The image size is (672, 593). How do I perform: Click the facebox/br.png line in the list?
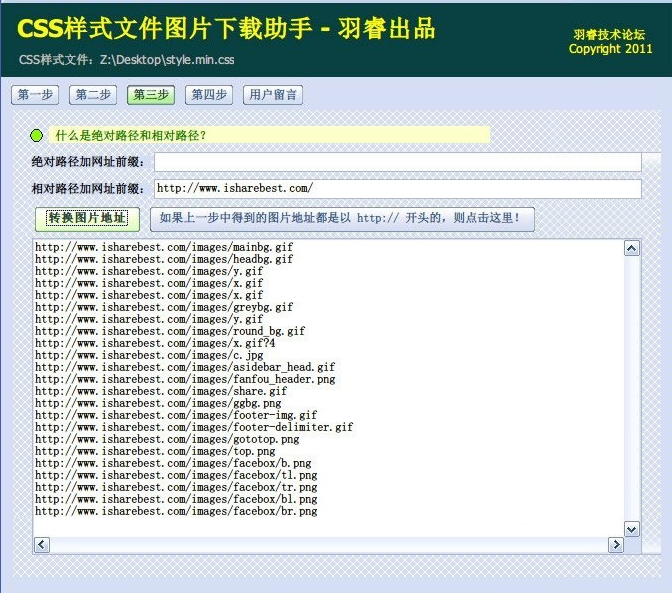[x=176, y=511]
